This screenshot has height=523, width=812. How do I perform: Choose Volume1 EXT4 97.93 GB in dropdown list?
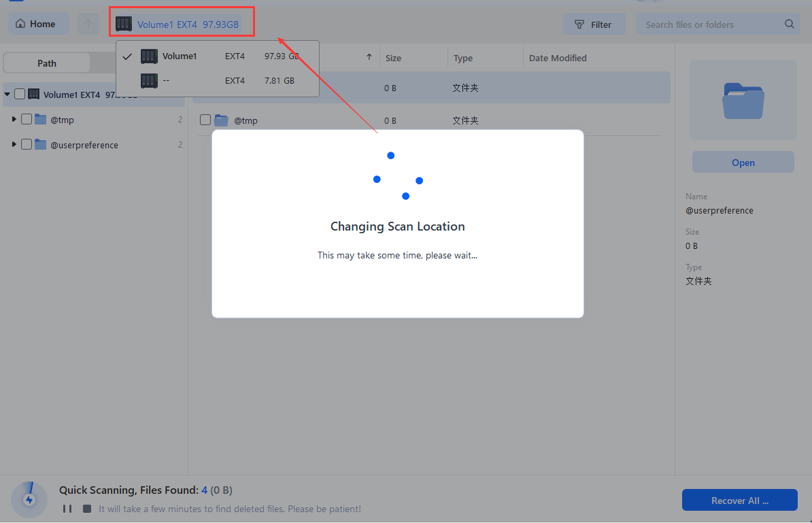218,56
